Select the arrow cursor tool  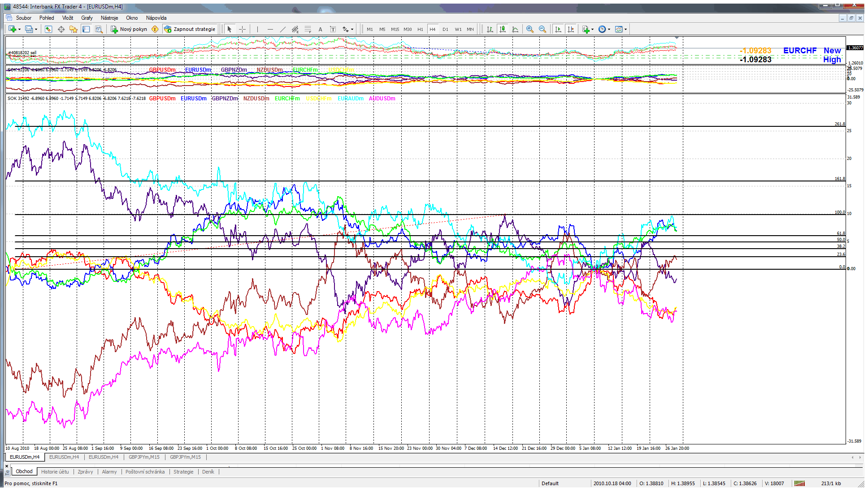230,29
